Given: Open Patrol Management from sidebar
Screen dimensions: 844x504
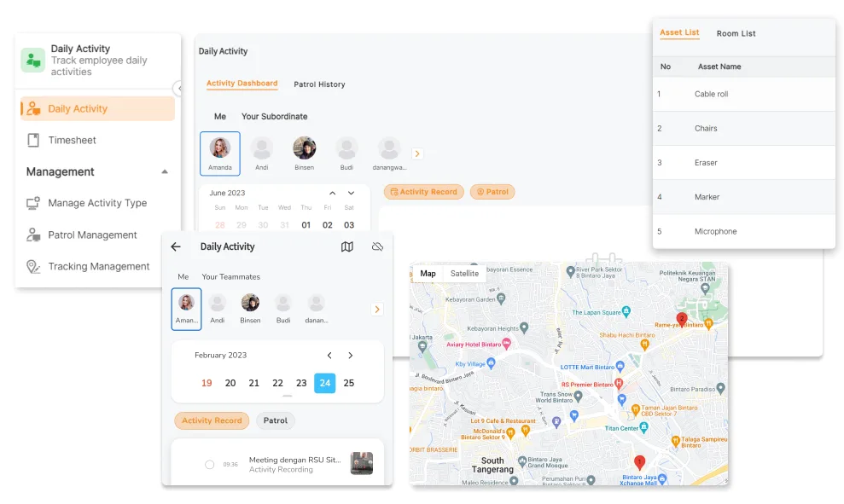Looking at the screenshot, I should point(92,235).
